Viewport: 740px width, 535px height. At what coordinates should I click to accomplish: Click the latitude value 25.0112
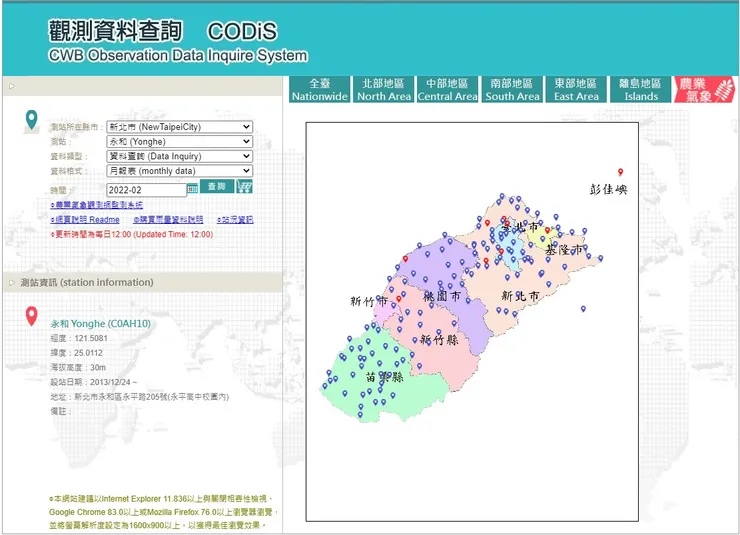[x=88, y=353]
